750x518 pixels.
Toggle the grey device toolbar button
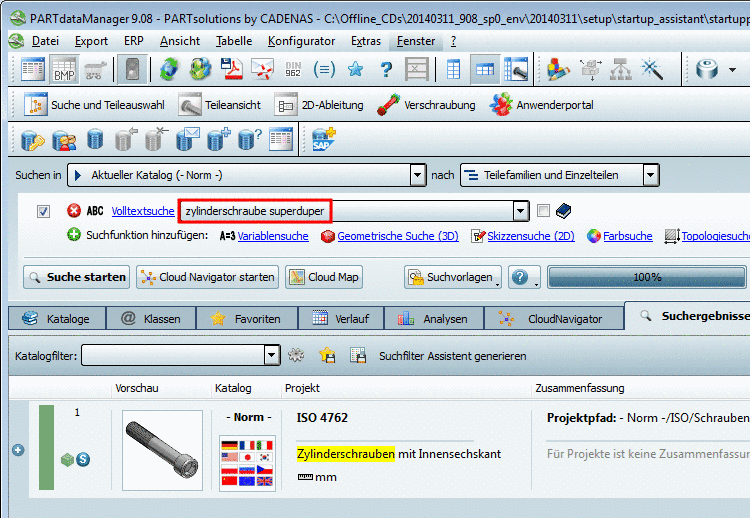pos(132,69)
